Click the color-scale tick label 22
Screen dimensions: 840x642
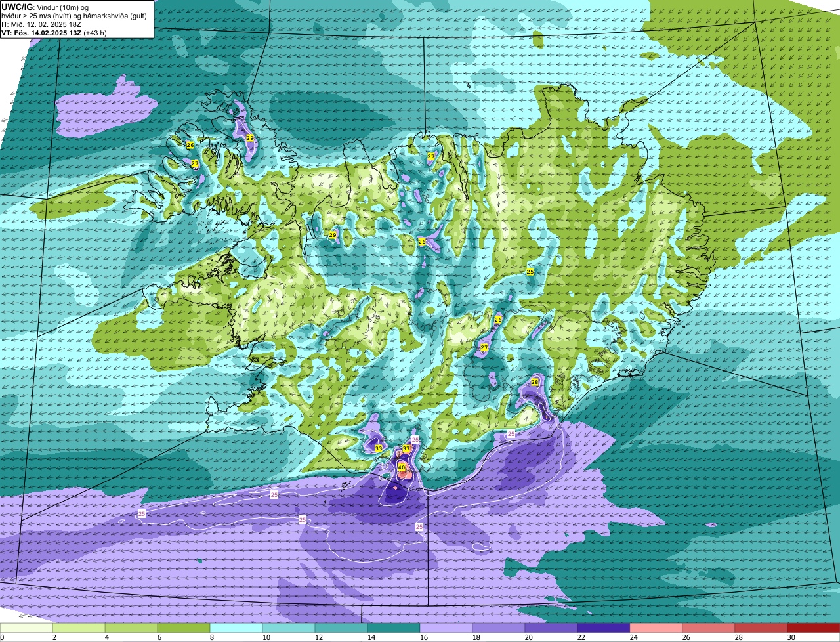pos(581,637)
